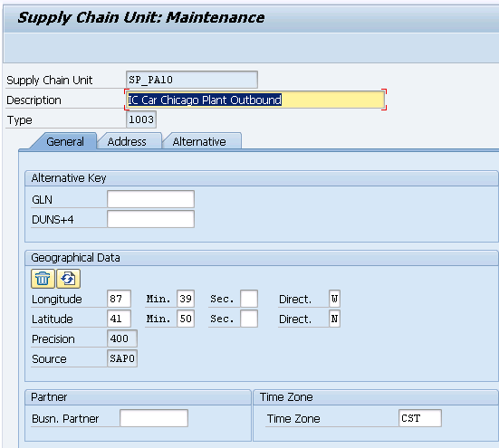Image resolution: width=499 pixels, height=448 pixels.
Task: Click the Type field showing 1003
Action: 141,119
